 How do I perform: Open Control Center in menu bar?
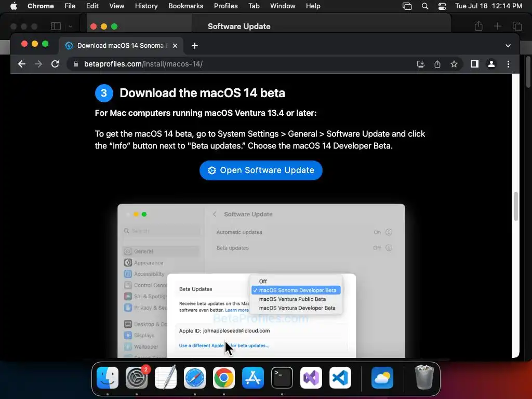pyautogui.click(x=442, y=6)
